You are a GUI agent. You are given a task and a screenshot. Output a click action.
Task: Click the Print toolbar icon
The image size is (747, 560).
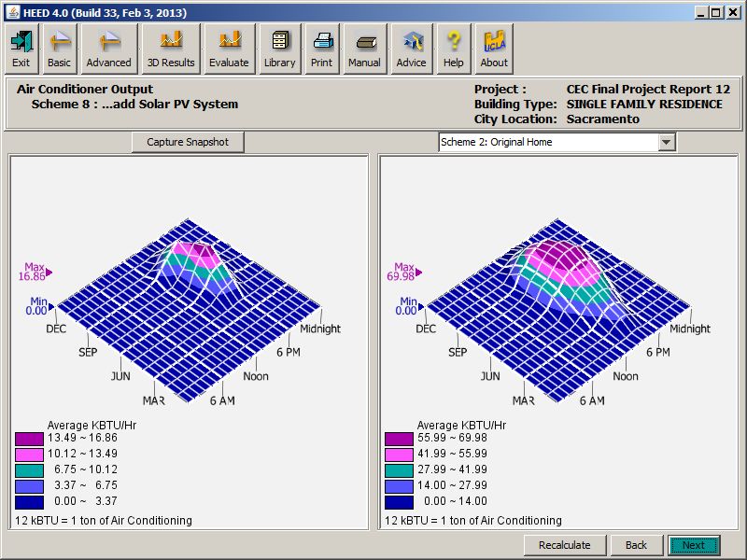[x=322, y=49]
